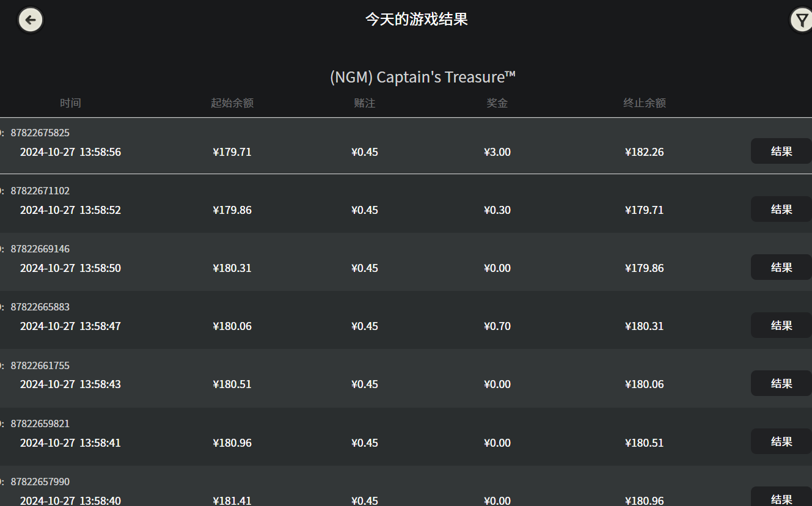Screen dimensions: 812x506
Task: Click the 今天的游戏结果 page heading
Action: [417, 19]
